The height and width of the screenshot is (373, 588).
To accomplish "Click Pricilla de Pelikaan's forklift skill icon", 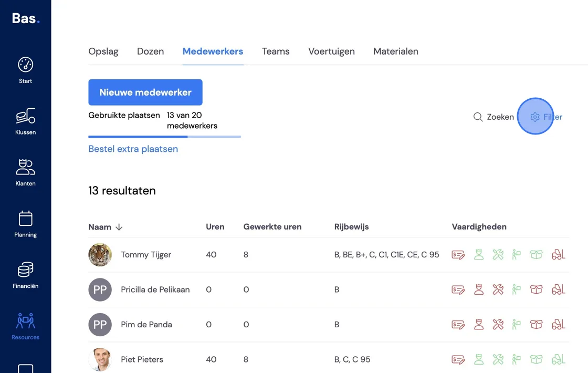I will tap(559, 289).
